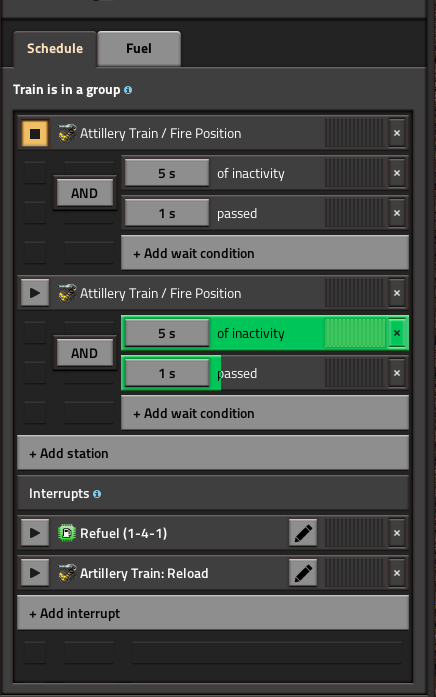This screenshot has width=436, height=697.
Task: Click the Interrupts info icon
Action: pos(97,494)
